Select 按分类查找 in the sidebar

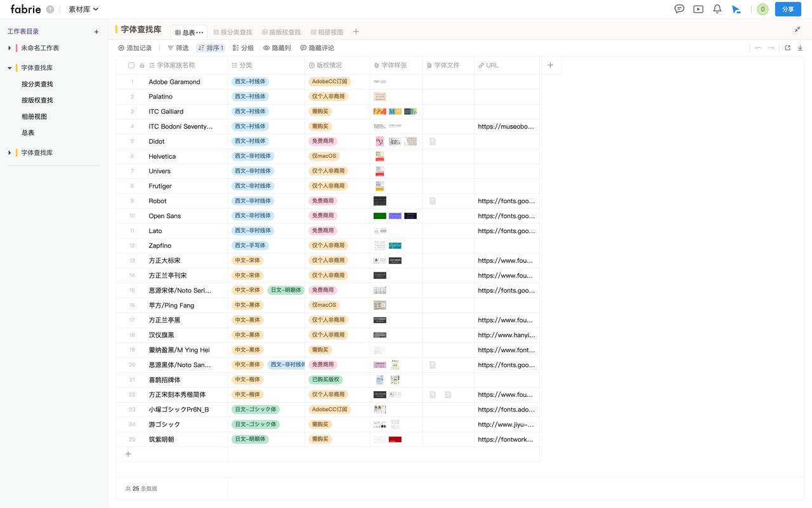[x=37, y=84]
